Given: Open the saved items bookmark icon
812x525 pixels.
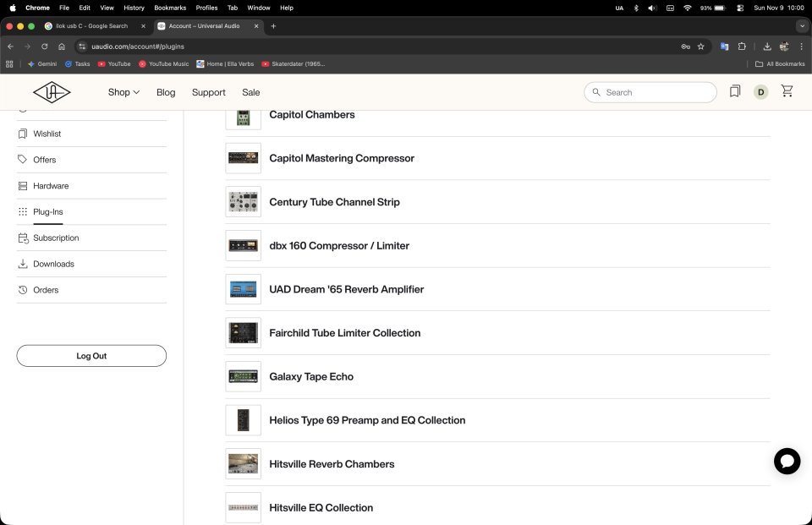Looking at the screenshot, I should 735,91.
